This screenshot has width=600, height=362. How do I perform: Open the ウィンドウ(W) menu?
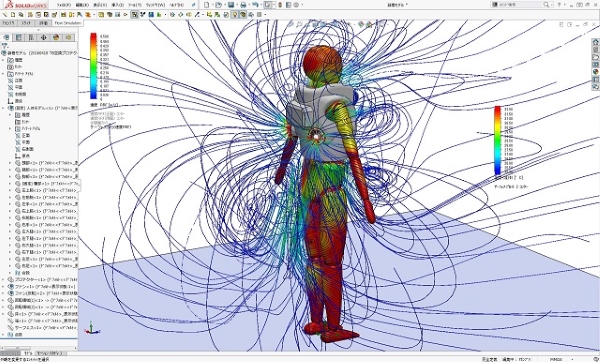155,5
